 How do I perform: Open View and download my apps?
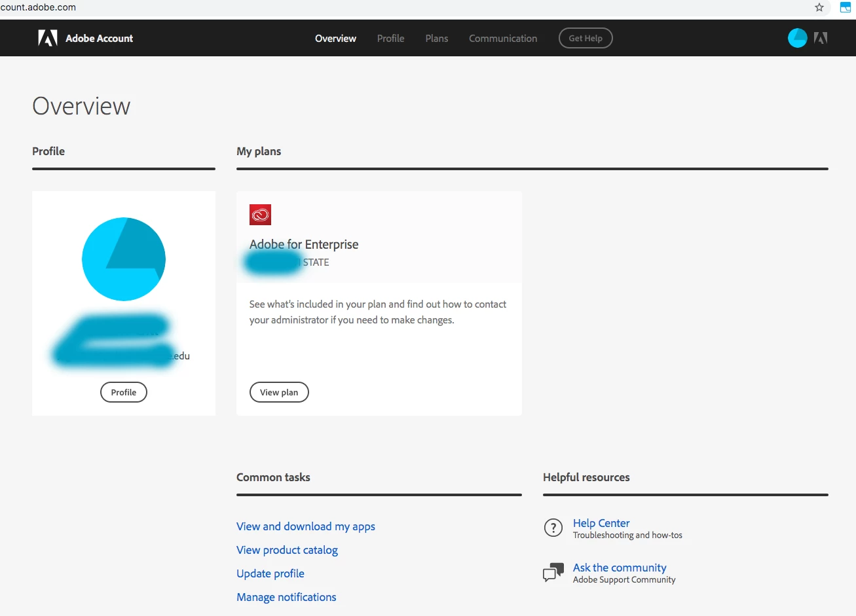(306, 526)
